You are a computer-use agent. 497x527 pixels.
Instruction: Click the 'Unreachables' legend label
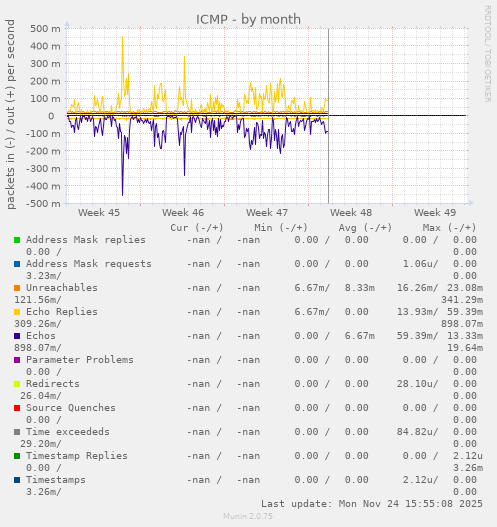pos(62,288)
